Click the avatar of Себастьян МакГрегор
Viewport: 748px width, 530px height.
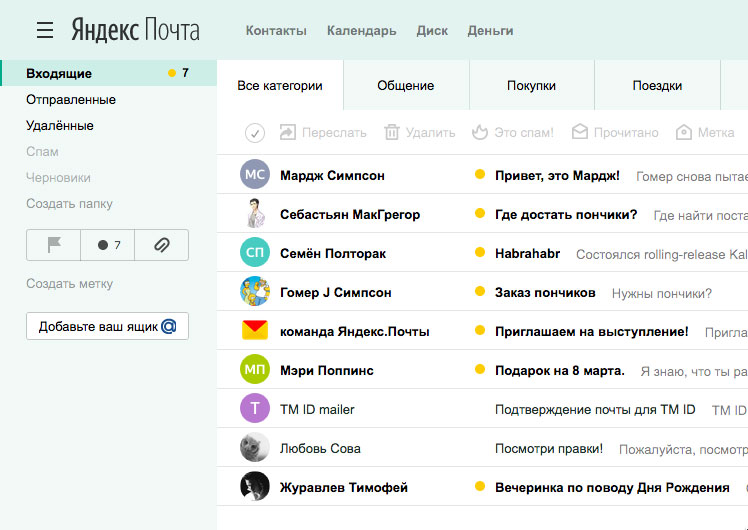(x=255, y=213)
